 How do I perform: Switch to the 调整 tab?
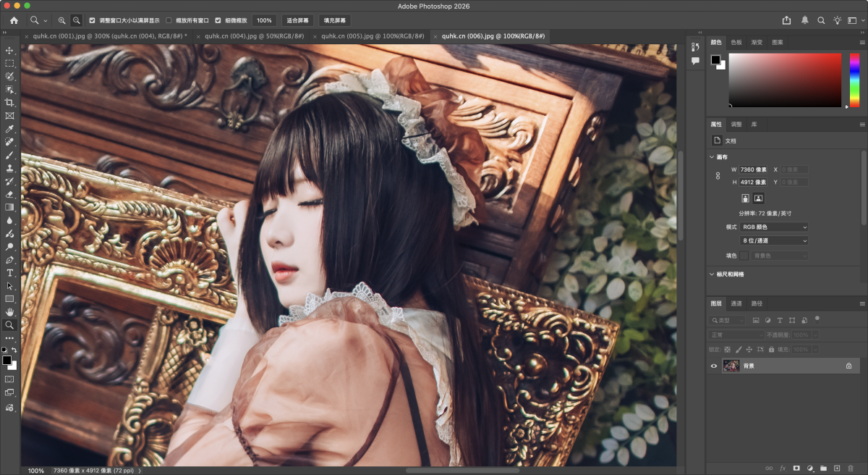pyautogui.click(x=736, y=124)
